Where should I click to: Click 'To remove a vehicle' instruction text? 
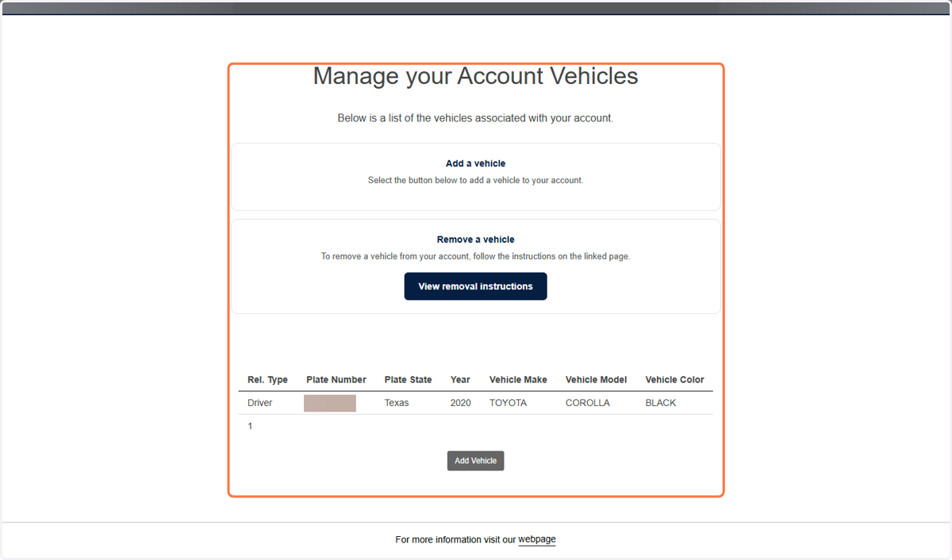[x=475, y=256]
